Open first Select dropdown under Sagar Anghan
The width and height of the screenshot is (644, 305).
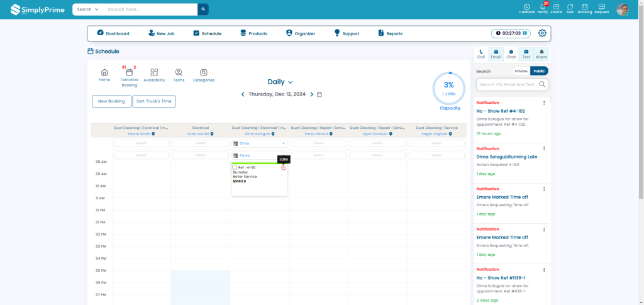pyautogui.click(x=436, y=143)
